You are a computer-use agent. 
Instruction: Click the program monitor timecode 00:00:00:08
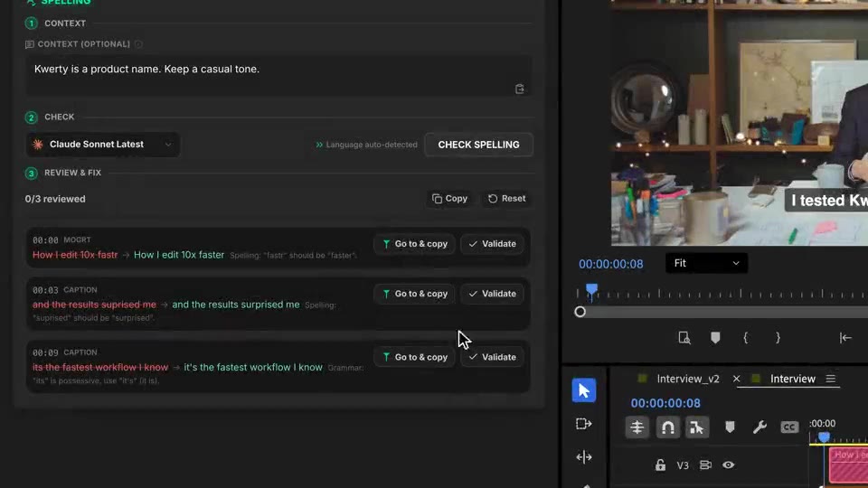click(x=610, y=264)
